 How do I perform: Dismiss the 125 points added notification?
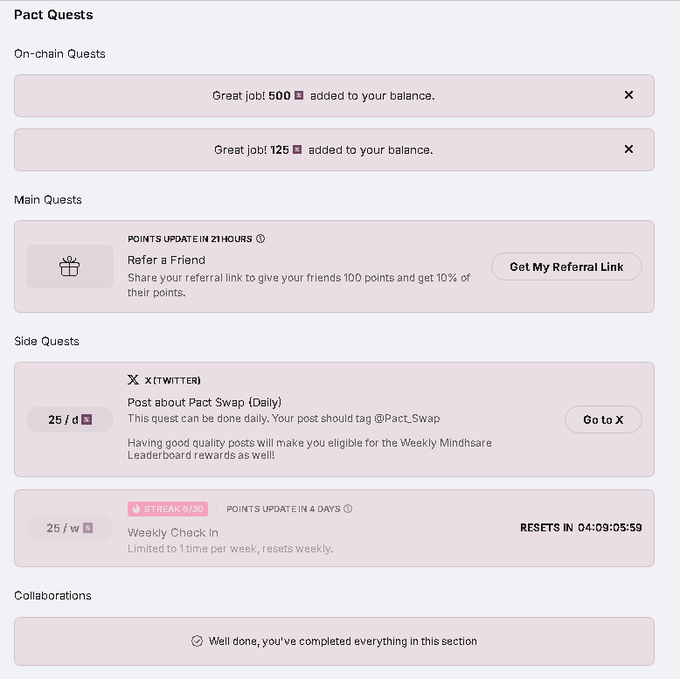coord(628,149)
